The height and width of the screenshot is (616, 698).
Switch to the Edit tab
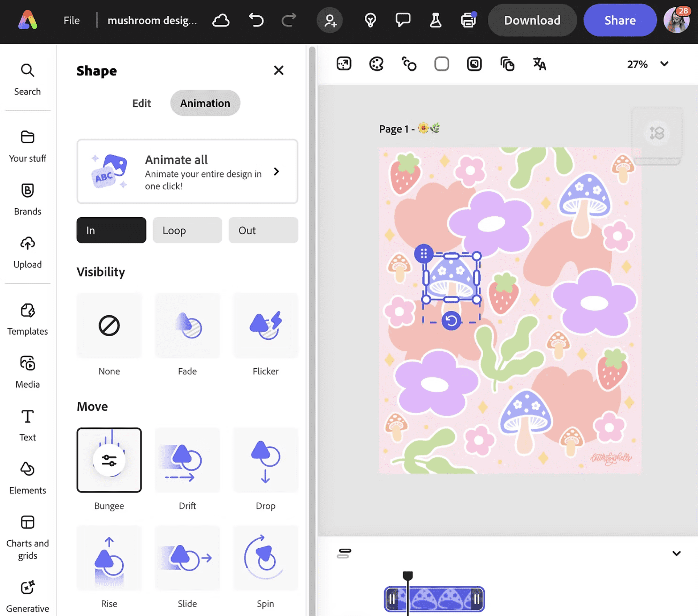coord(142,103)
